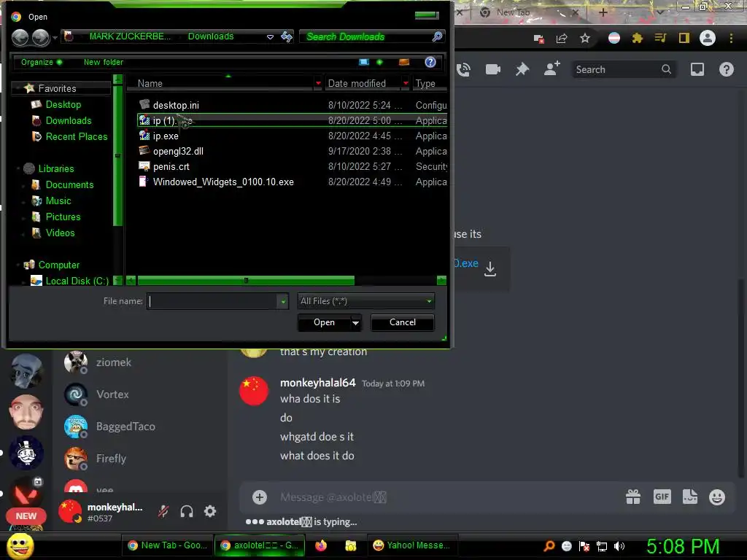This screenshot has height=560, width=747.
Task: Collapse the Favorites tree group
Action: [18, 88]
